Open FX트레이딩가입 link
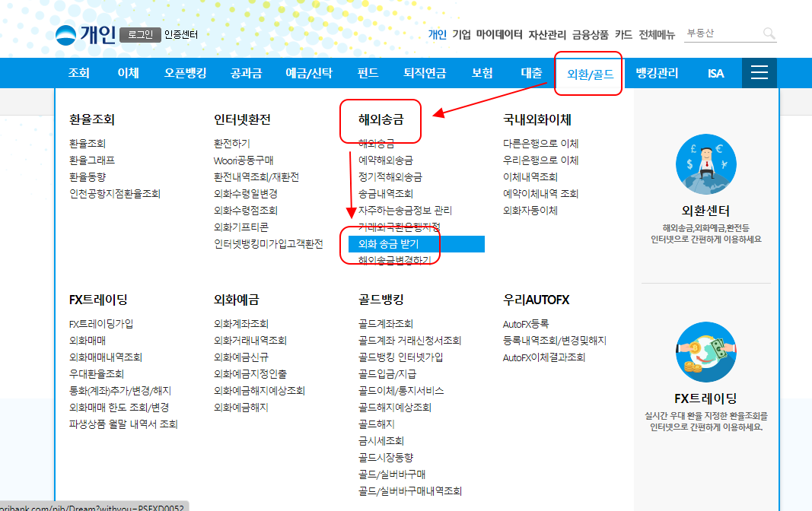The image size is (812, 511). pyautogui.click(x=101, y=324)
